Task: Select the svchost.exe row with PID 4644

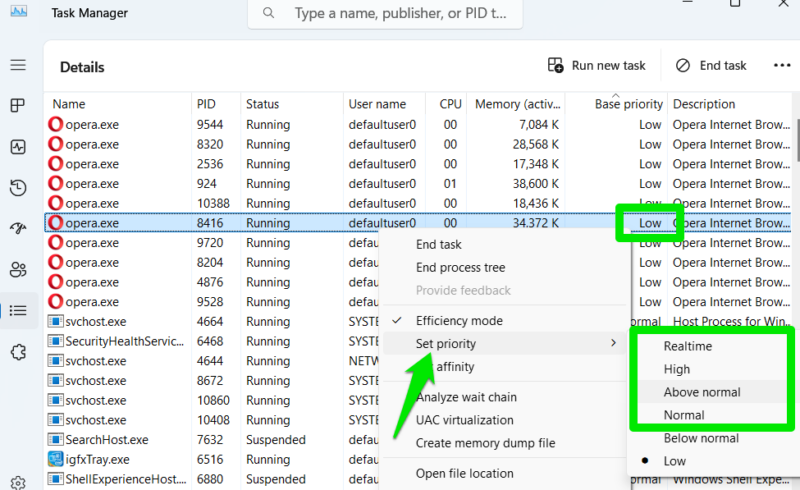Action: [x=212, y=361]
